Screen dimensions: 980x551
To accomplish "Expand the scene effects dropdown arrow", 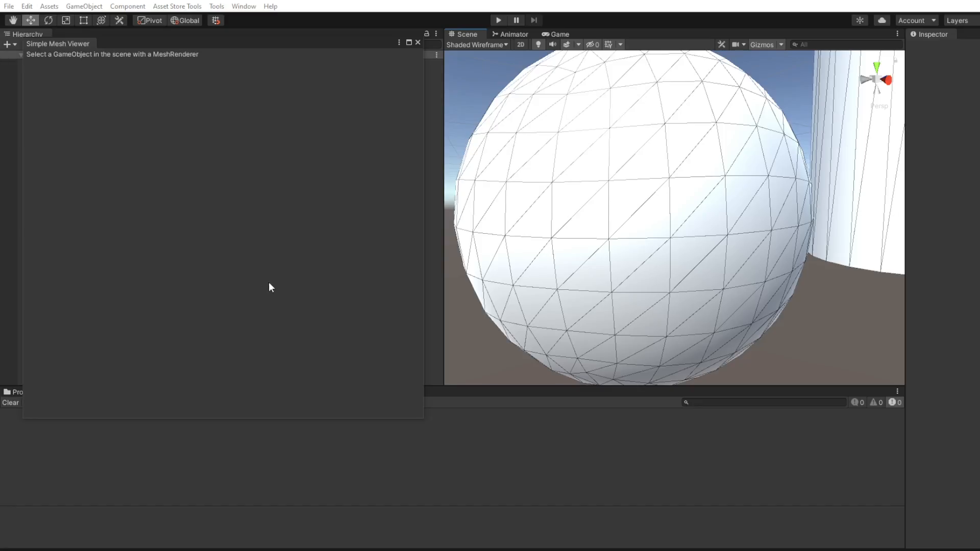I will pyautogui.click(x=578, y=45).
